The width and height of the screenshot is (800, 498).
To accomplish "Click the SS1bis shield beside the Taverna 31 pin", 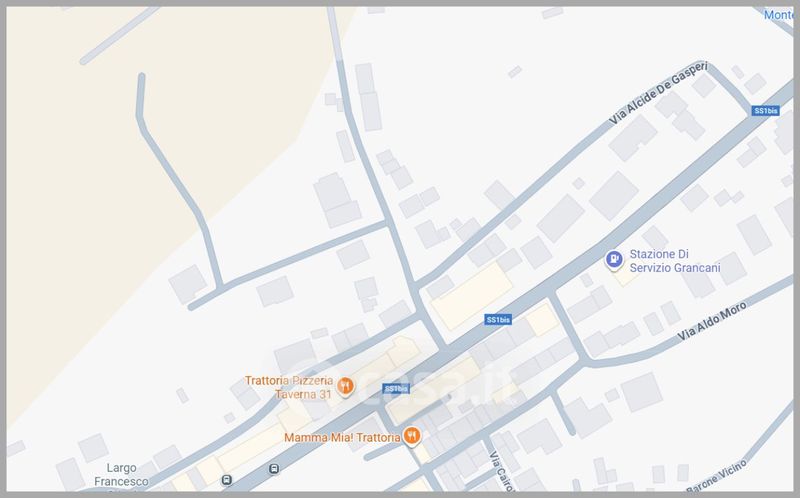I will (x=396, y=389).
